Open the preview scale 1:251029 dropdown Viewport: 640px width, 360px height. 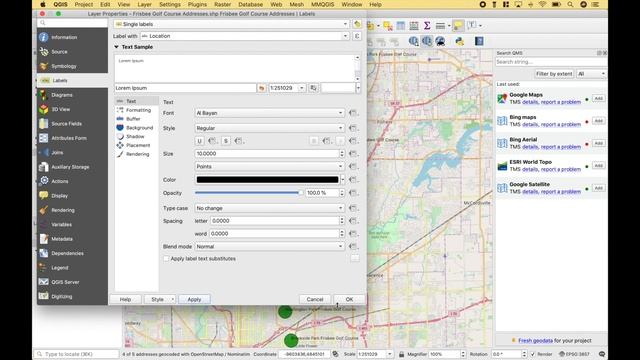(302, 88)
